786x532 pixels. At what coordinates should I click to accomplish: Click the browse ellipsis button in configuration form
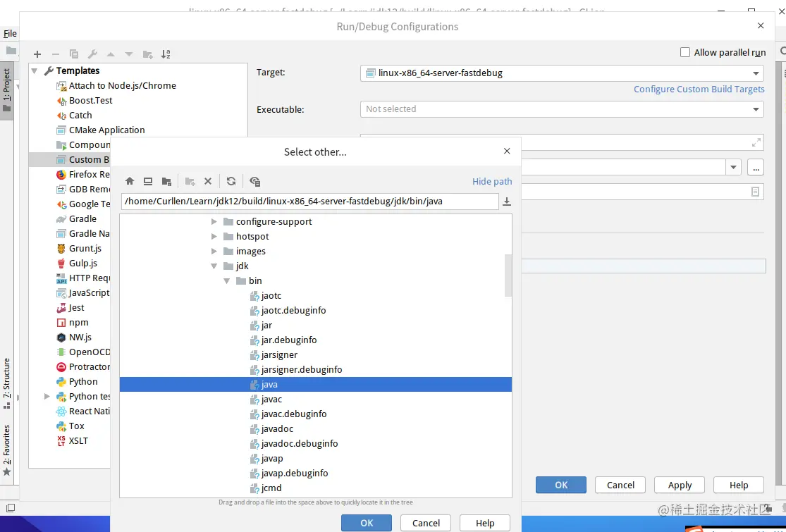(756, 167)
